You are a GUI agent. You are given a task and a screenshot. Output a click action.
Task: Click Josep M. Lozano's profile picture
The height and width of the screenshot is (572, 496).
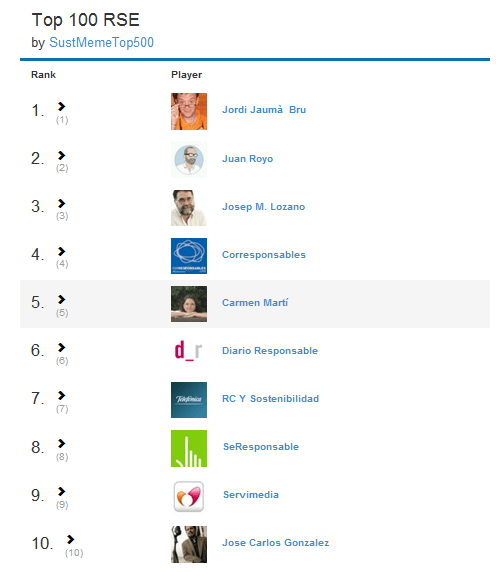coord(189,208)
